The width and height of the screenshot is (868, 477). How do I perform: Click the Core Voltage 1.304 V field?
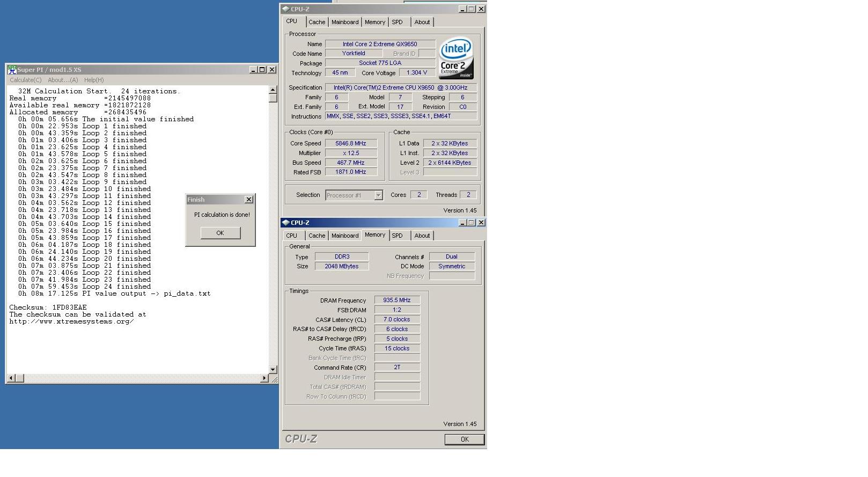pyautogui.click(x=417, y=72)
